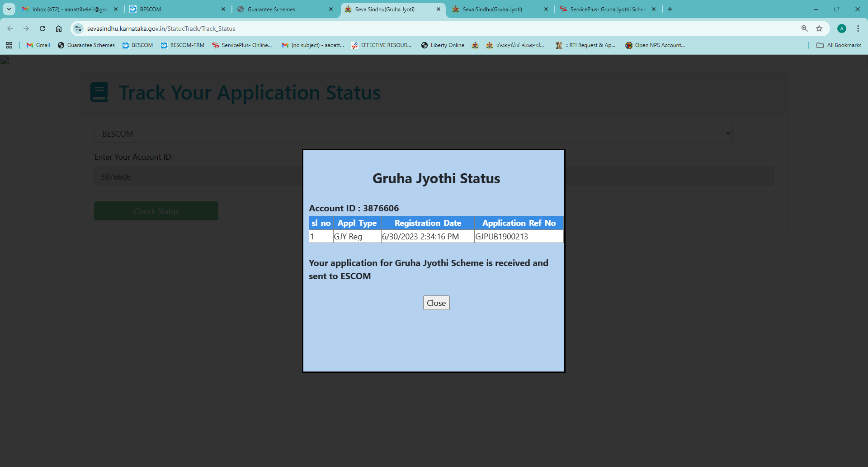Open the BESCOM-TRM bookmark

[183, 45]
